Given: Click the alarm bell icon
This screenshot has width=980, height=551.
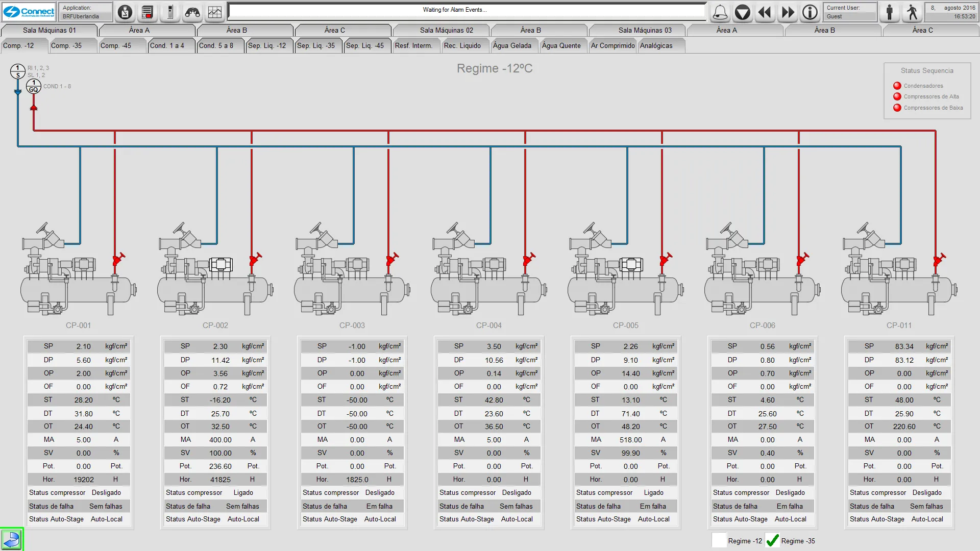Looking at the screenshot, I should pyautogui.click(x=720, y=12).
